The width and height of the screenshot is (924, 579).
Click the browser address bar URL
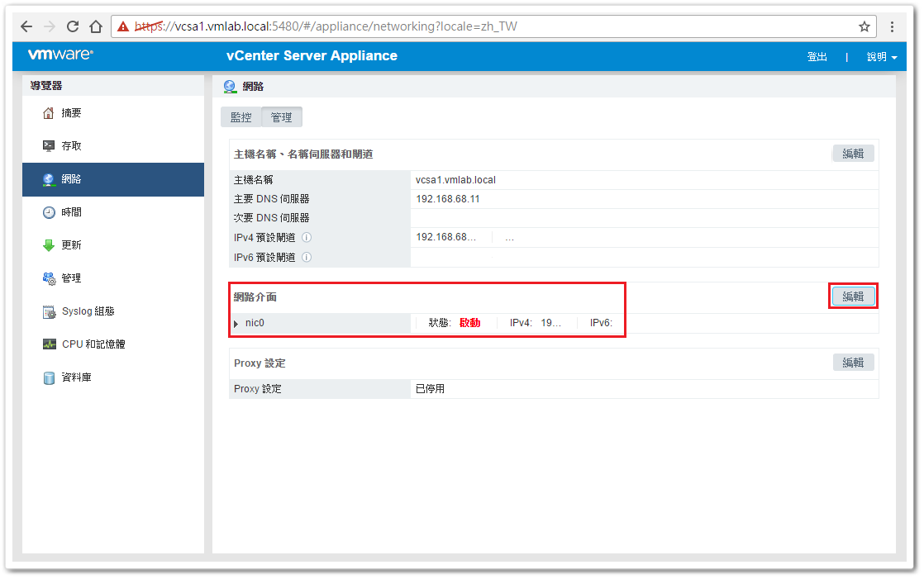[x=326, y=26]
